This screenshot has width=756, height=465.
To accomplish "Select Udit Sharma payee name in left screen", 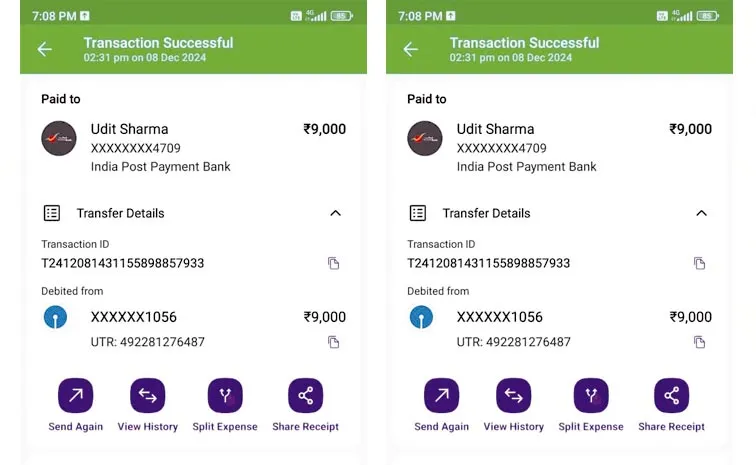I will point(129,129).
